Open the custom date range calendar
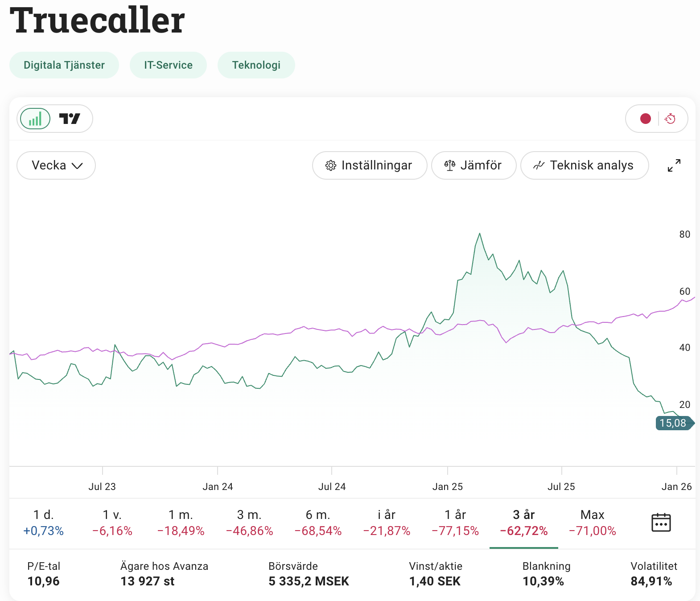The width and height of the screenshot is (700, 601). [661, 523]
